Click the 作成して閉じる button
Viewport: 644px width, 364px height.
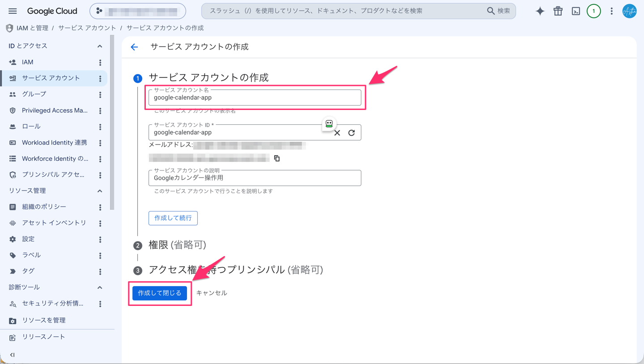[160, 293]
